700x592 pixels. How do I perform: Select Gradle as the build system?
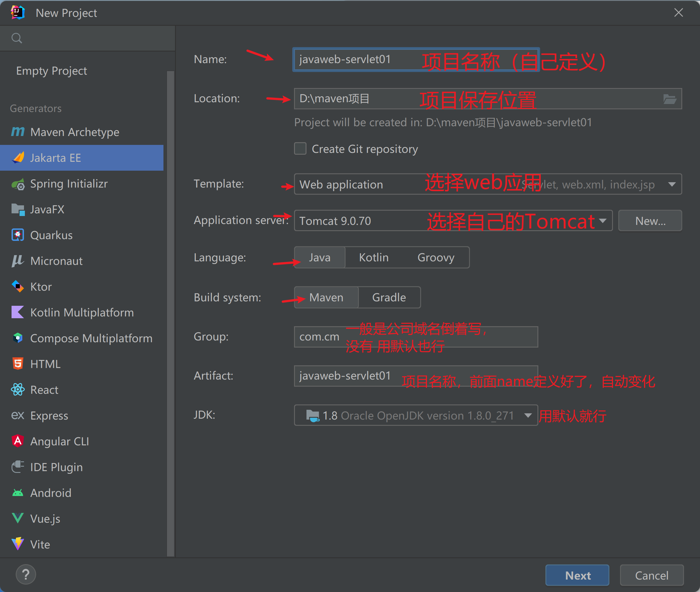tap(389, 298)
